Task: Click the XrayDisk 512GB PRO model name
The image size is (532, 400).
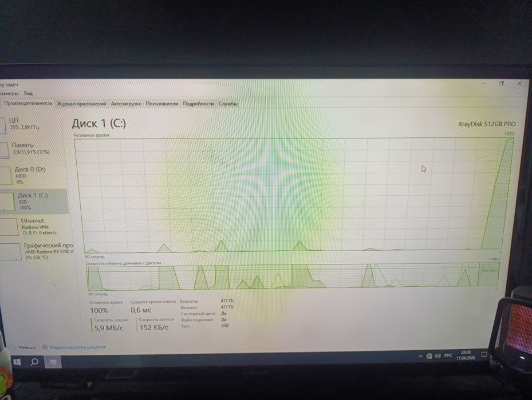Action: tap(487, 124)
